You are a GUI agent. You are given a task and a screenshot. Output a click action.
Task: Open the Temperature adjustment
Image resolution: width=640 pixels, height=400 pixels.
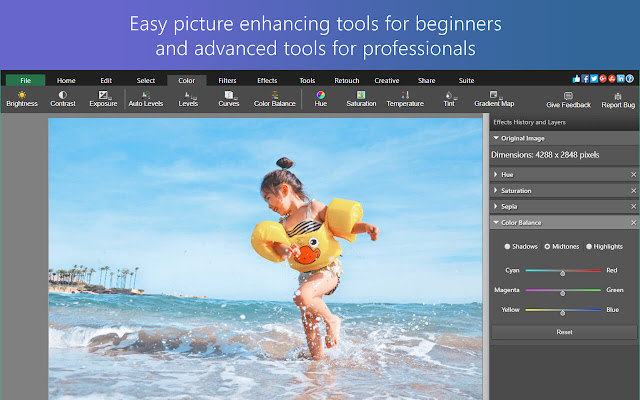click(x=405, y=98)
